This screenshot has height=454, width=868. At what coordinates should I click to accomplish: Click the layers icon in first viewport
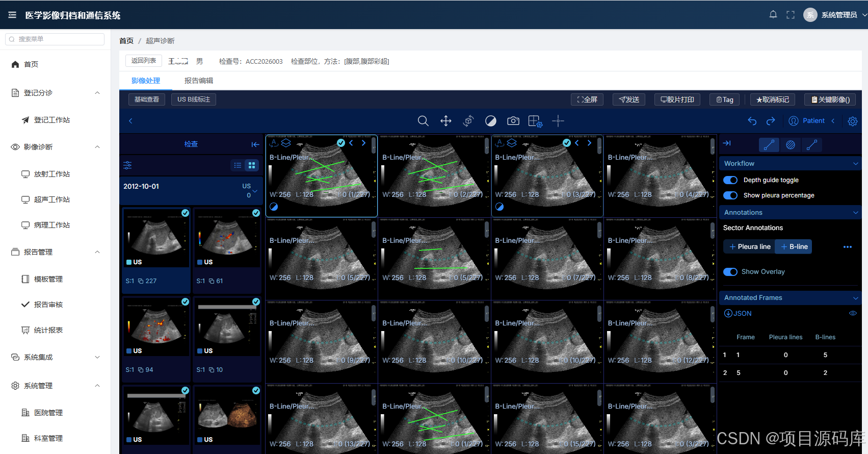(x=286, y=143)
